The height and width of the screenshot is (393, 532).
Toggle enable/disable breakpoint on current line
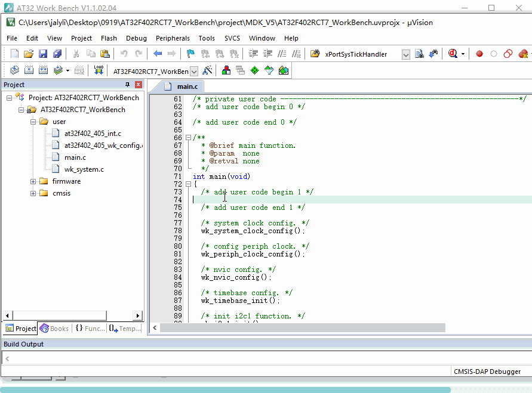point(494,54)
